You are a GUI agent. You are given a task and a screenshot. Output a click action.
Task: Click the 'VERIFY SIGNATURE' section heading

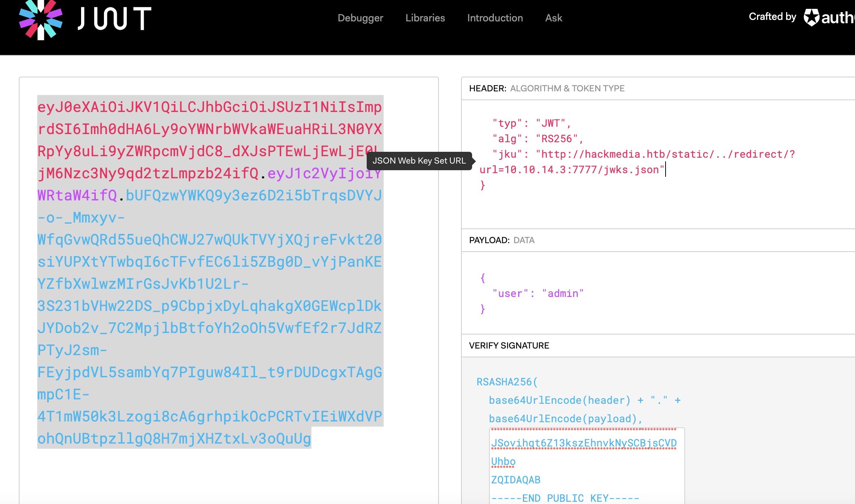(509, 346)
